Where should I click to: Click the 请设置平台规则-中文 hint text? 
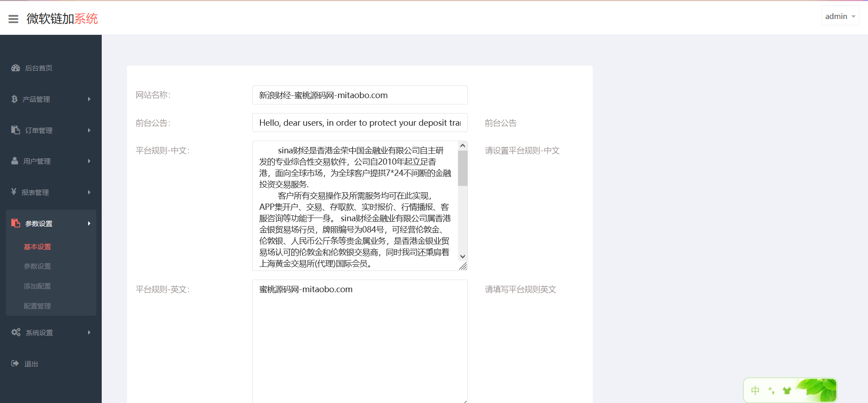[x=522, y=151]
